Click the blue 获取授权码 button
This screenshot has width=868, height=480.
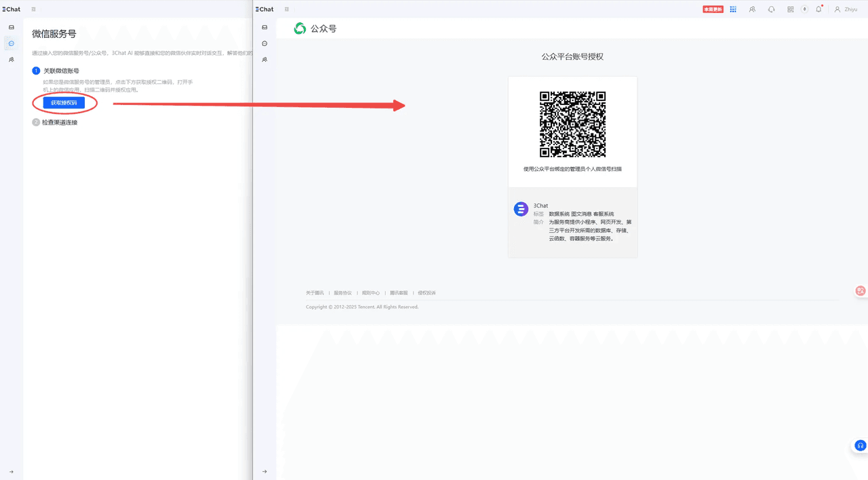point(64,103)
